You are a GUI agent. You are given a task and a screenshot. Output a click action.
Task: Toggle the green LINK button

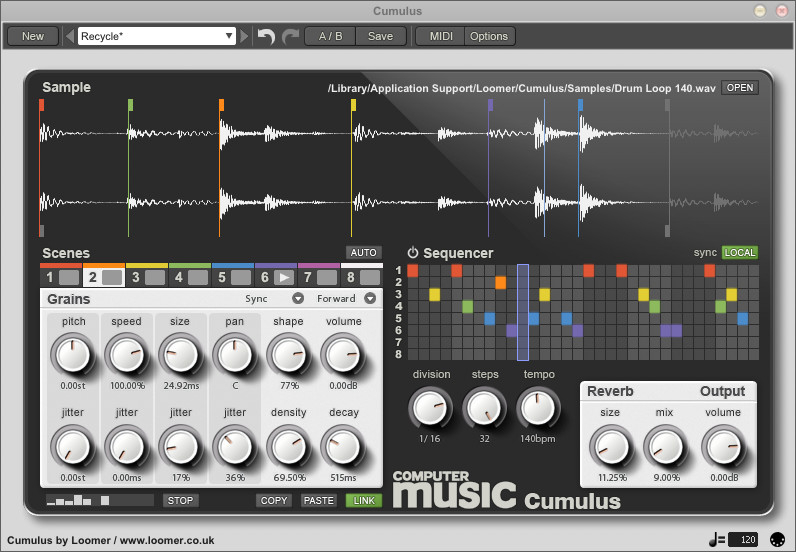pyautogui.click(x=363, y=500)
